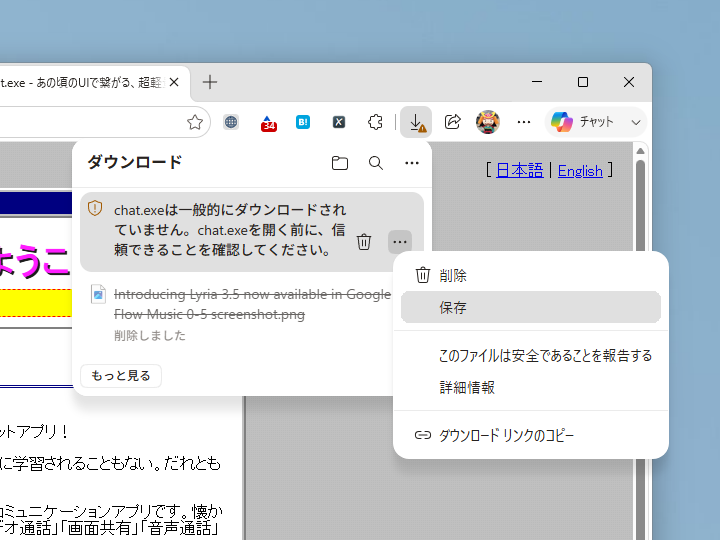Click the 削除しました status text
This screenshot has width=720, height=540.
click(x=150, y=336)
